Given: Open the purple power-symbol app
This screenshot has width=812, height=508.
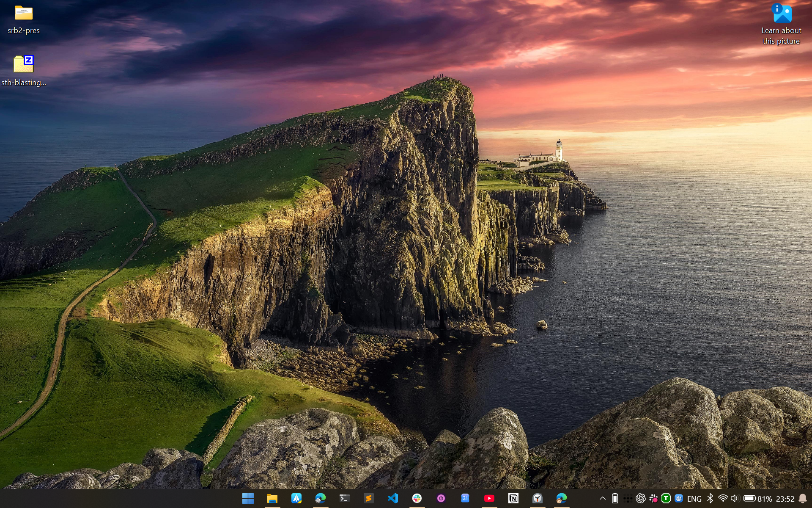Looking at the screenshot, I should [441, 498].
